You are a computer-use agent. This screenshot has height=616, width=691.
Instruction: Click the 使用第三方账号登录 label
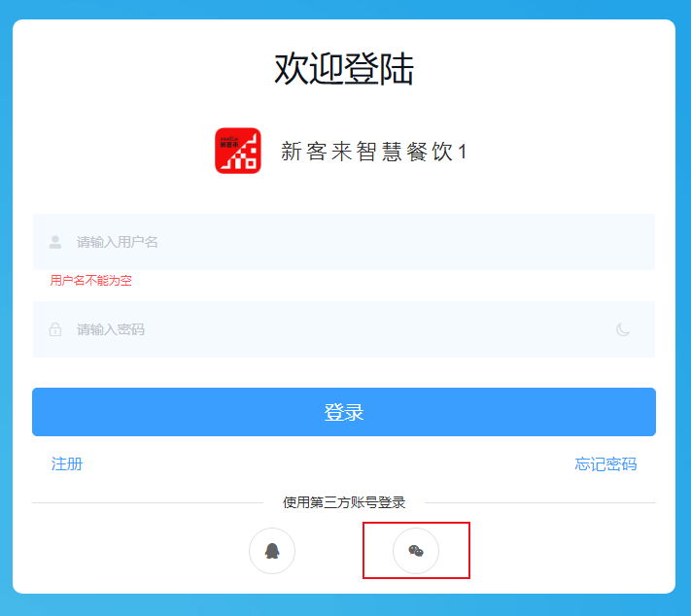pos(344,502)
